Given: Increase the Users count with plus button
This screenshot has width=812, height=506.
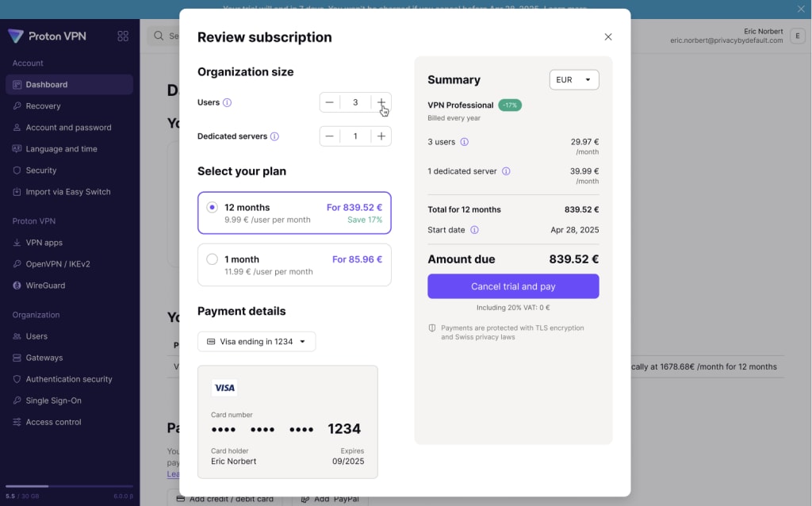Looking at the screenshot, I should coord(381,102).
